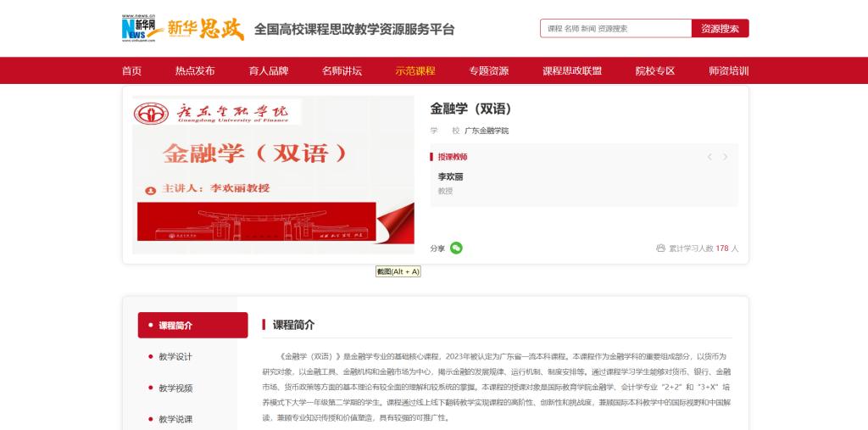
Task: Go to 热点发布 section
Action: [195, 71]
